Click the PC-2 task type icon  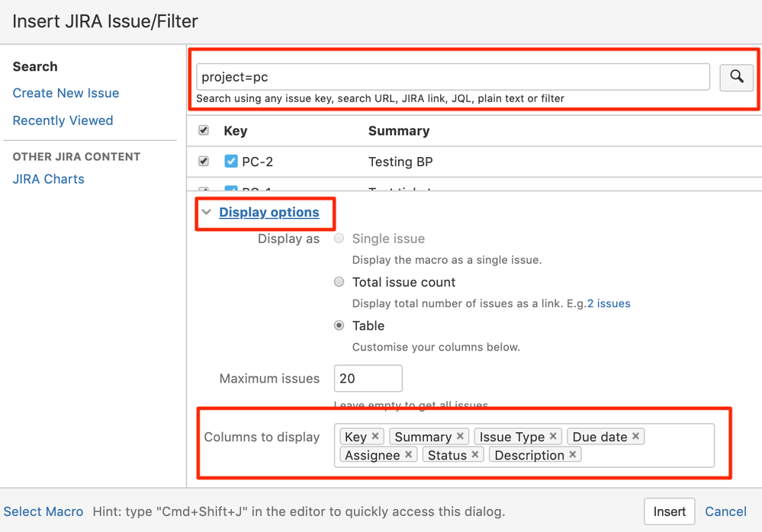pyautogui.click(x=231, y=161)
